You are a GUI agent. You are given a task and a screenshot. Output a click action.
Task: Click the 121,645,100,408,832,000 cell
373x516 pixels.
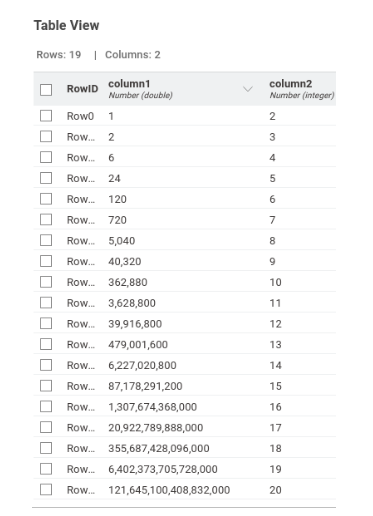coord(169,490)
